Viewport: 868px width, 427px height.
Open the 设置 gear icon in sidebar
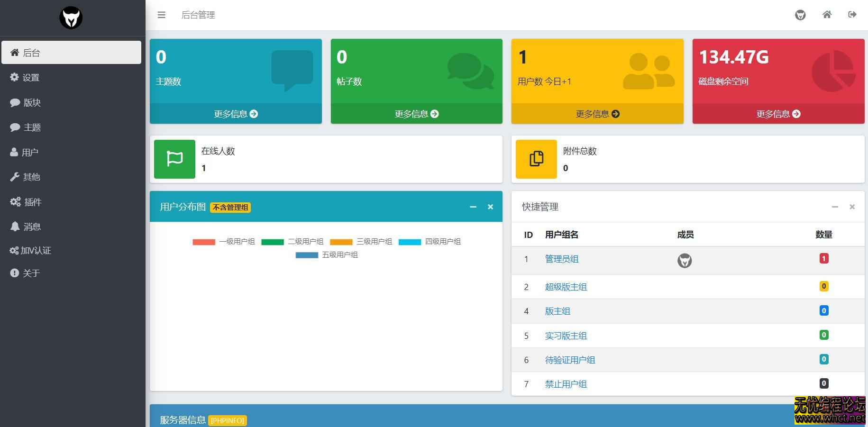[x=14, y=77]
